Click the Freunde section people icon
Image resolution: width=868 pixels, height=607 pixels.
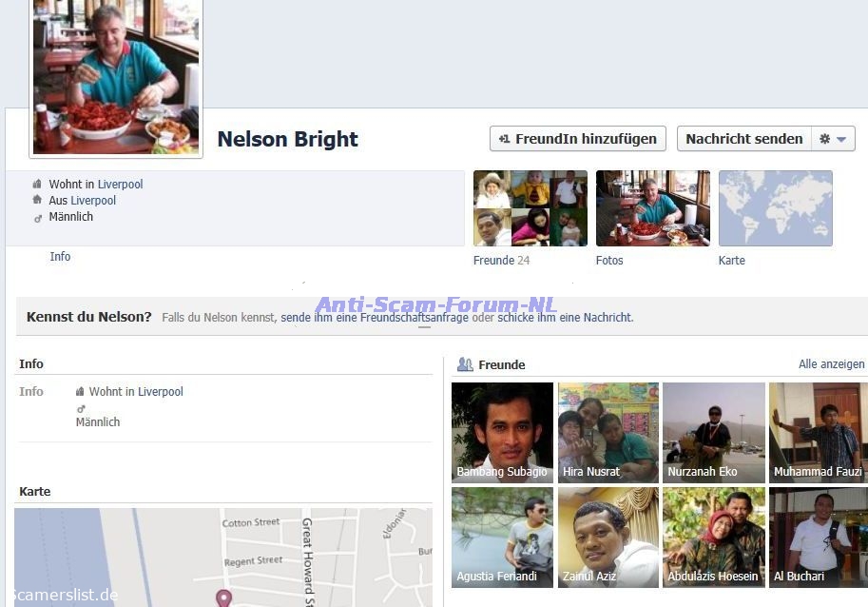[465, 364]
